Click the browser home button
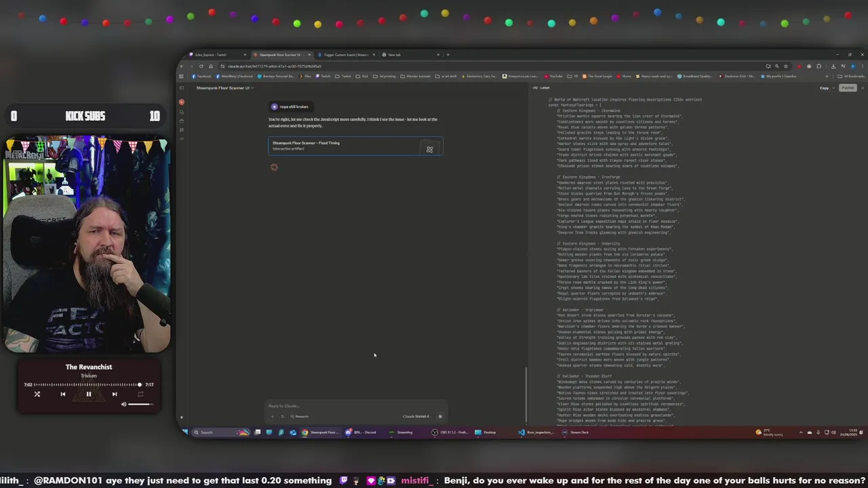This screenshot has height=488, width=868. 211,66
